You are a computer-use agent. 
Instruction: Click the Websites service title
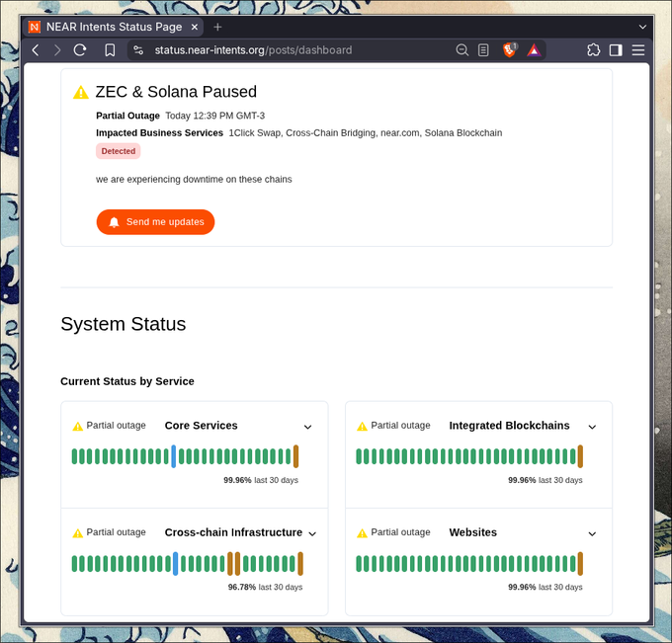(x=472, y=532)
